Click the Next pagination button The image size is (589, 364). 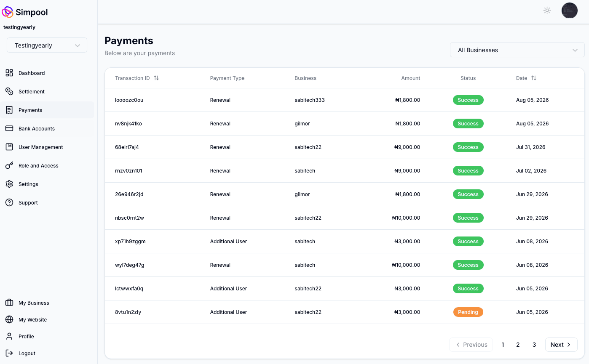click(561, 345)
